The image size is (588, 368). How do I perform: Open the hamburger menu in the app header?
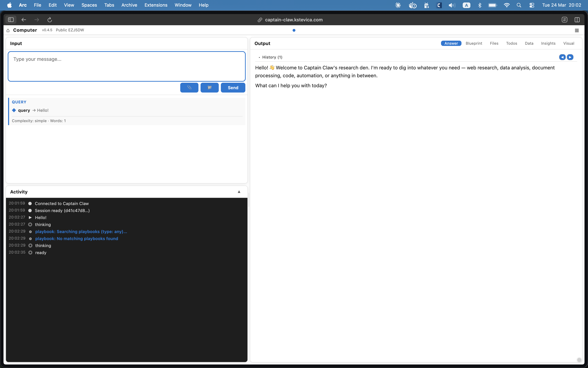tap(577, 30)
